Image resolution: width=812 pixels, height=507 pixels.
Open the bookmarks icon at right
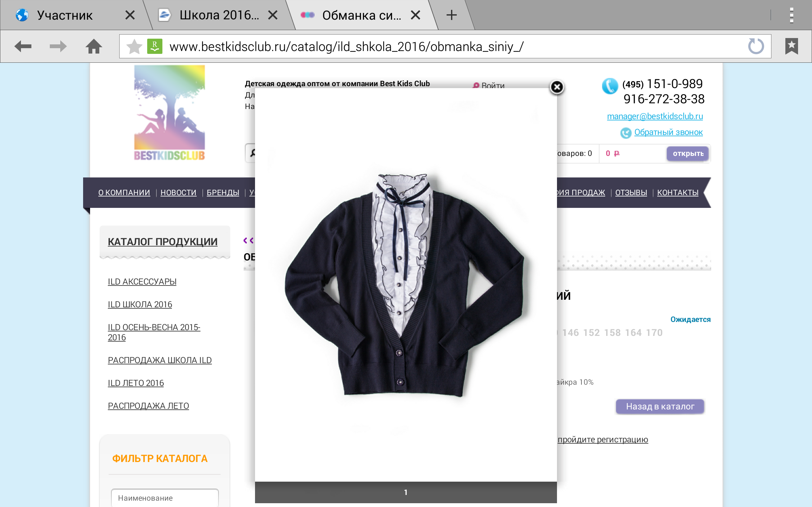click(x=791, y=46)
